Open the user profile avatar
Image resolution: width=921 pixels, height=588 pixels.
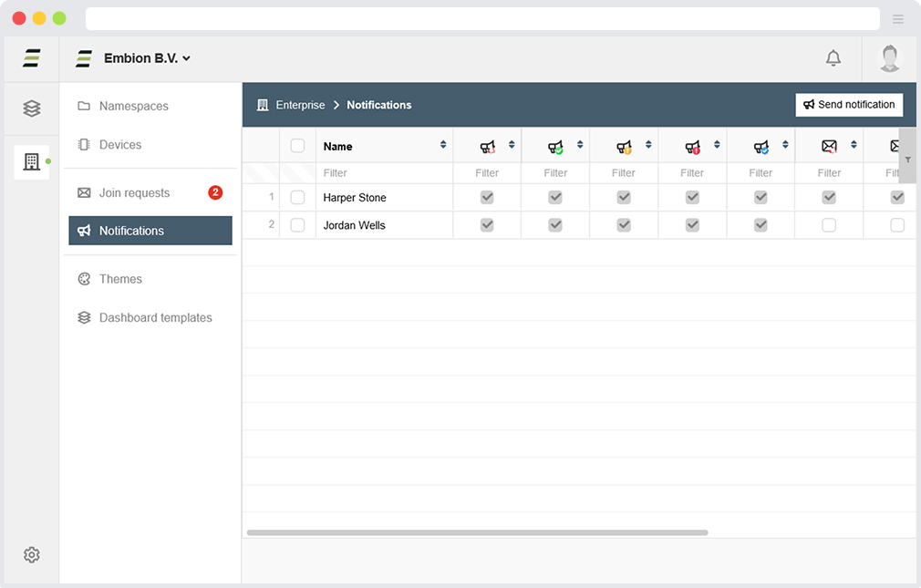coord(889,58)
